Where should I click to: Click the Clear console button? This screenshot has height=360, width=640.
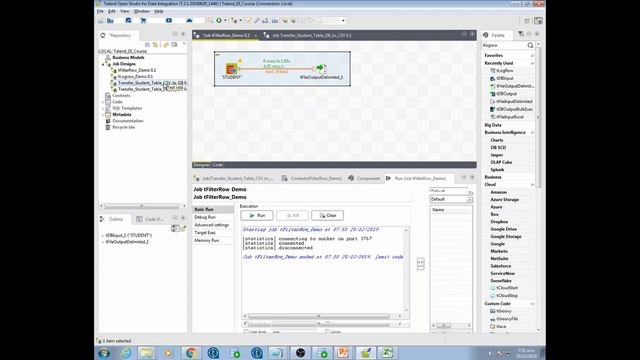click(327, 216)
